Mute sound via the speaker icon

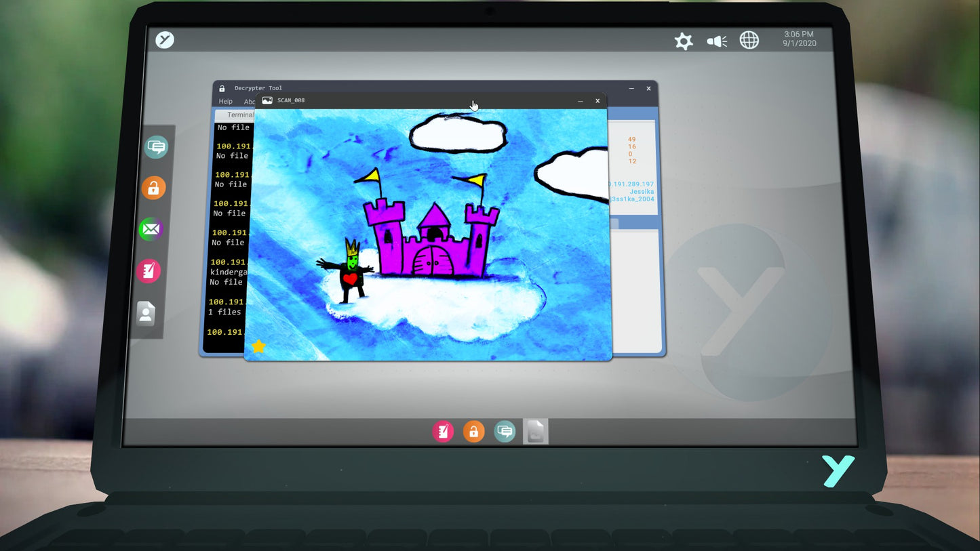point(716,41)
